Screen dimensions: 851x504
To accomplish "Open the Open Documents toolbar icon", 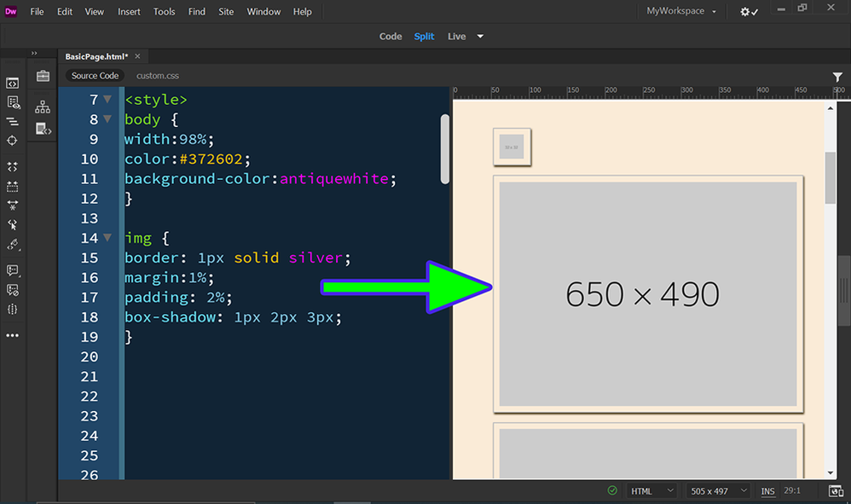I will point(13,83).
